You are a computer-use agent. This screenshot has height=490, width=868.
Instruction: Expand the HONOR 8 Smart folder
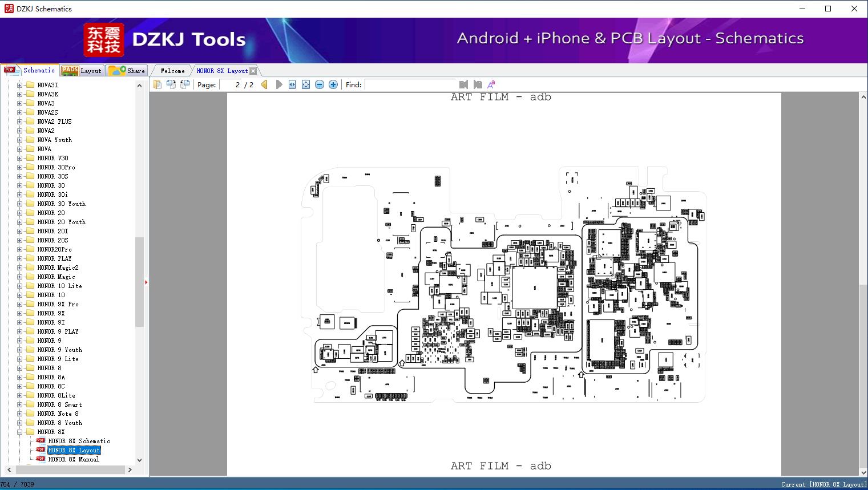coord(20,404)
